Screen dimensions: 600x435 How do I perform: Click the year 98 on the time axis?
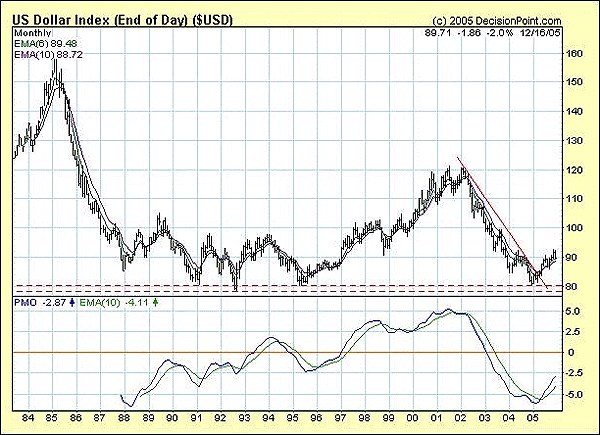tap(365, 417)
